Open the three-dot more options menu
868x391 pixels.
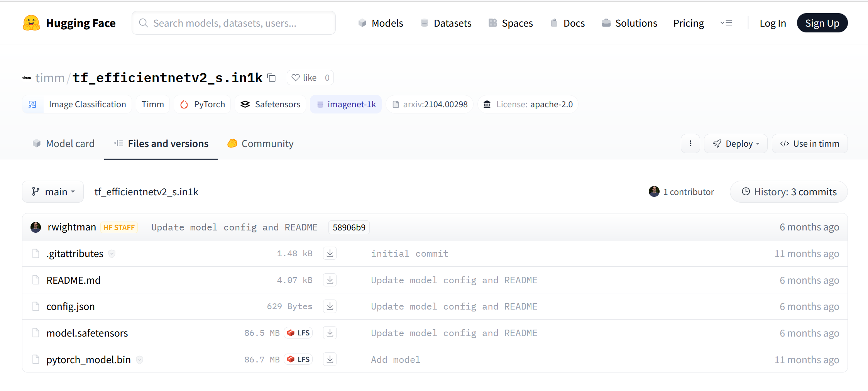(690, 144)
